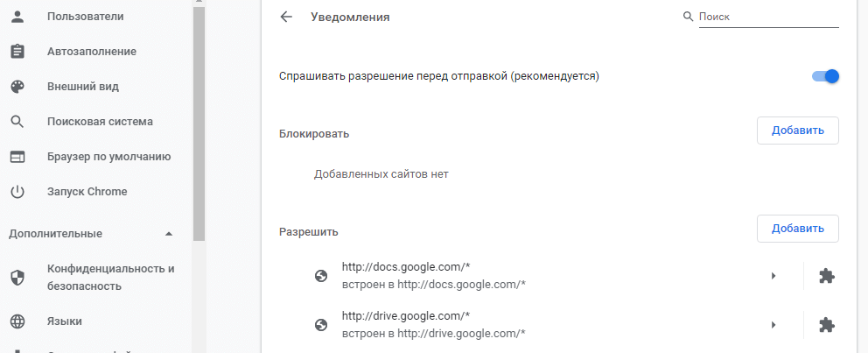The width and height of the screenshot is (868, 353).
Task: Click the extension puzzle icon for drive.google.com
Action: (827, 325)
